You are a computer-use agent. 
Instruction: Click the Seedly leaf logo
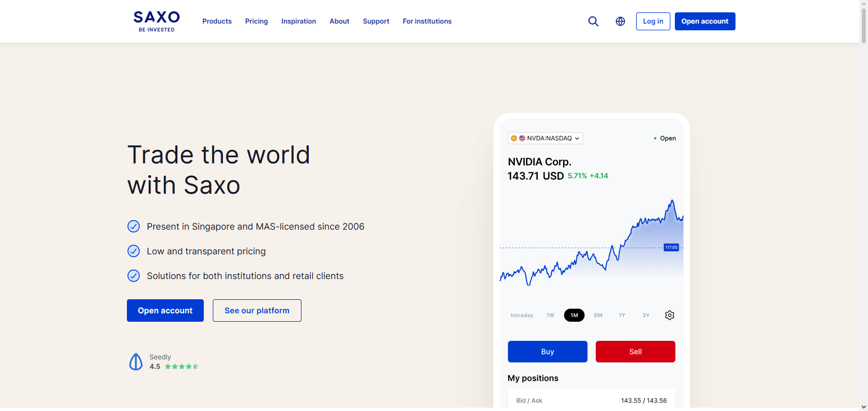click(x=136, y=362)
